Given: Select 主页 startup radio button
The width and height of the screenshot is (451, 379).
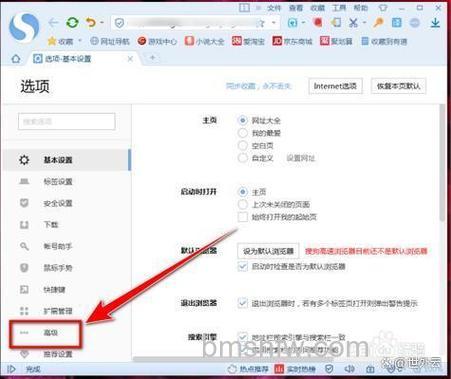Looking at the screenshot, I should pyautogui.click(x=243, y=192).
